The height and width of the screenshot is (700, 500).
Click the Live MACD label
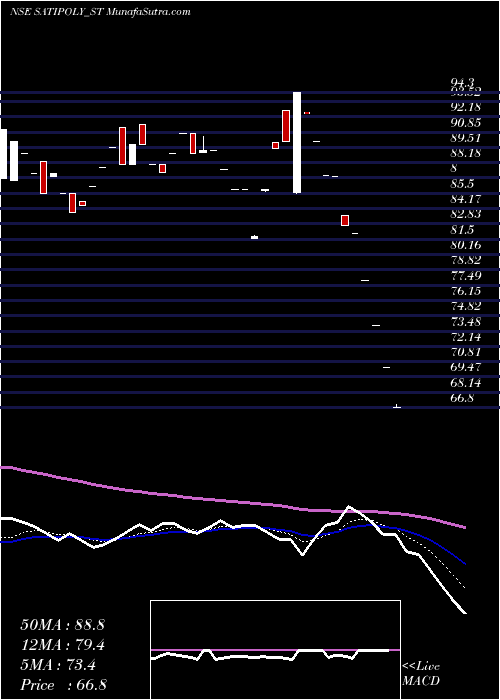click(x=421, y=674)
